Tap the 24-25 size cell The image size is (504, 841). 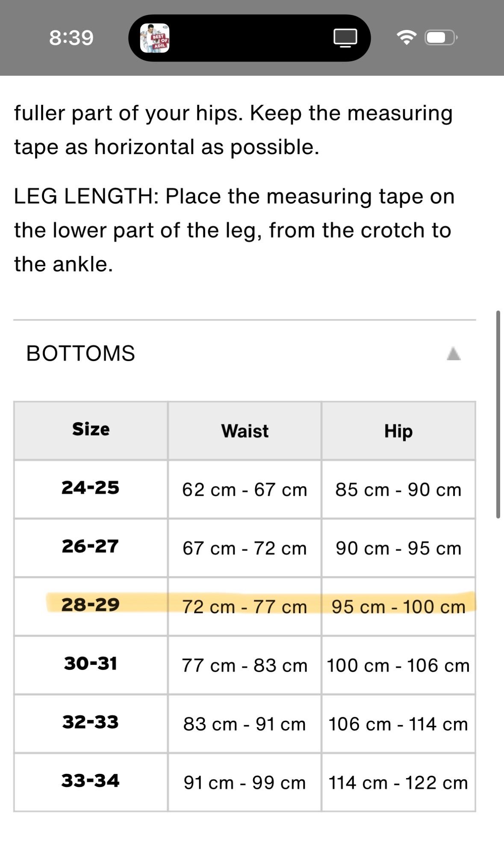point(91,489)
